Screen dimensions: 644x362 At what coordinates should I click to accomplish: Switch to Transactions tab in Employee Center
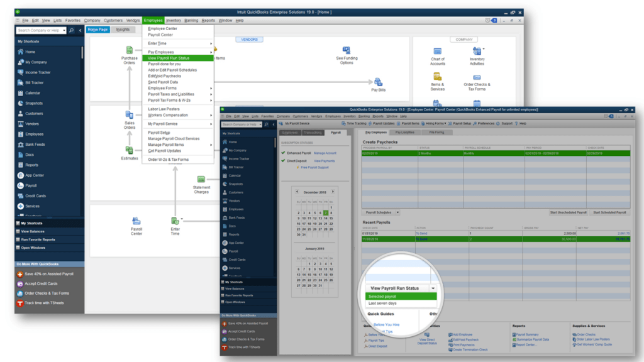click(313, 133)
